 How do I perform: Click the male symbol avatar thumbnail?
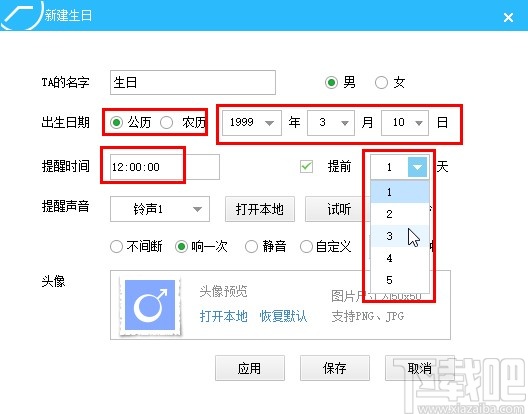[150, 305]
